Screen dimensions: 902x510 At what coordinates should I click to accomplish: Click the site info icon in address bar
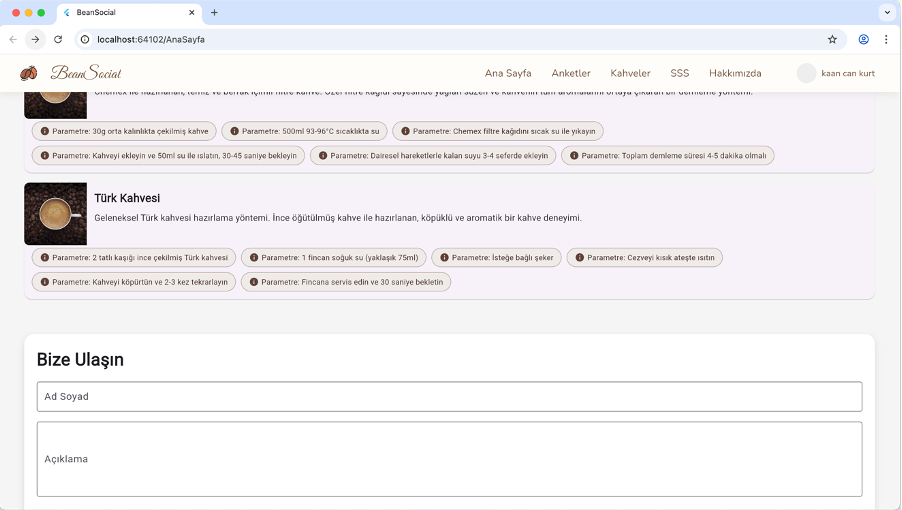click(85, 39)
